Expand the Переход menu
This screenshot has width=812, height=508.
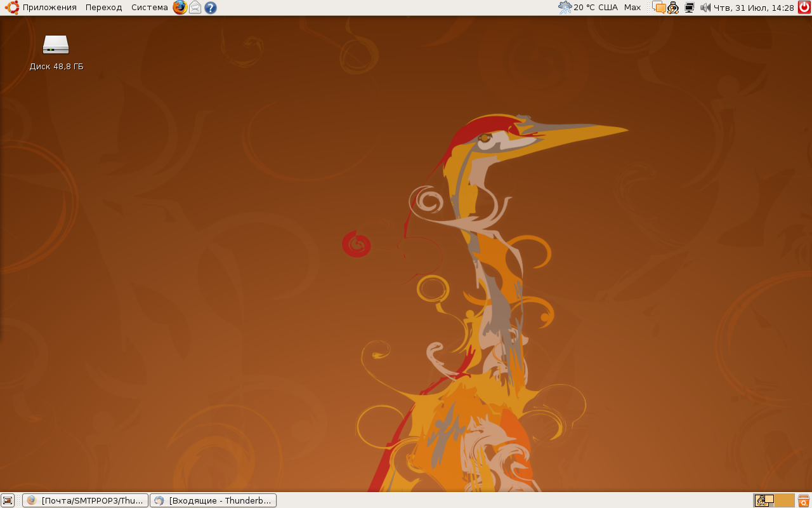tap(103, 8)
